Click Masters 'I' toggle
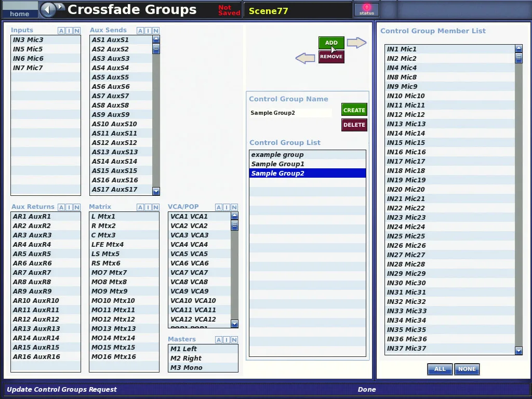The image size is (532, 399). click(227, 340)
